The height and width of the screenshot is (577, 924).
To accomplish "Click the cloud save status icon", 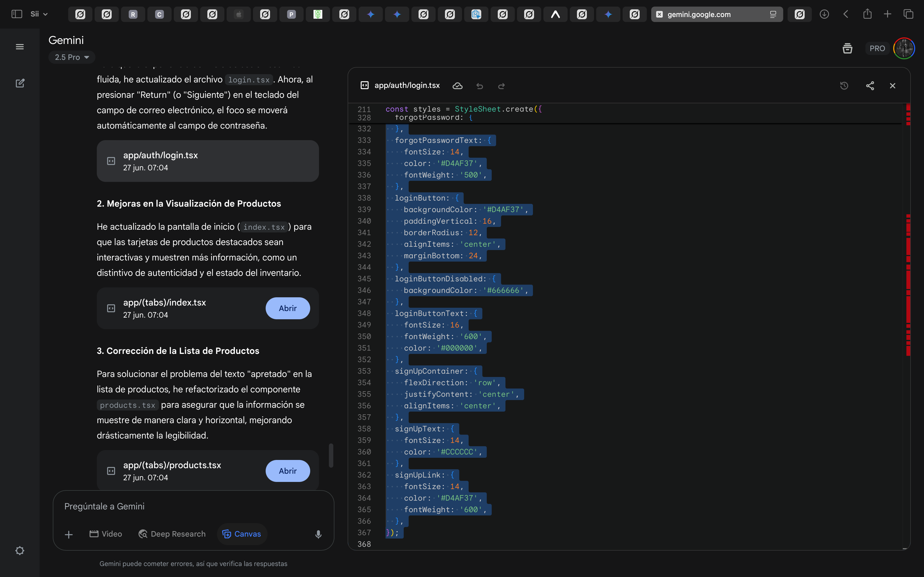I will (457, 86).
